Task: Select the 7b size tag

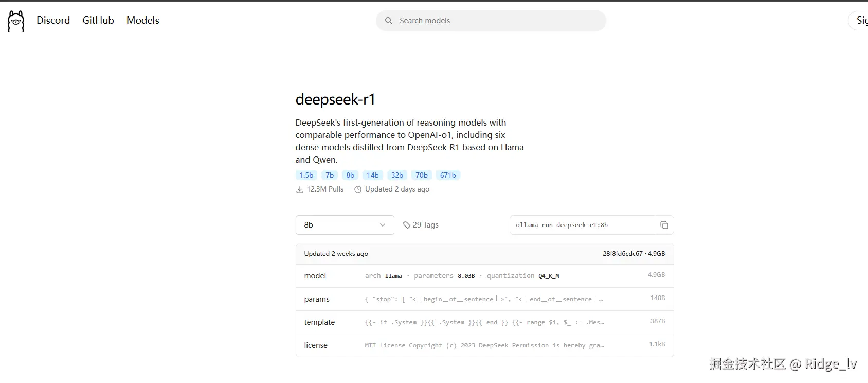Action: [330, 175]
